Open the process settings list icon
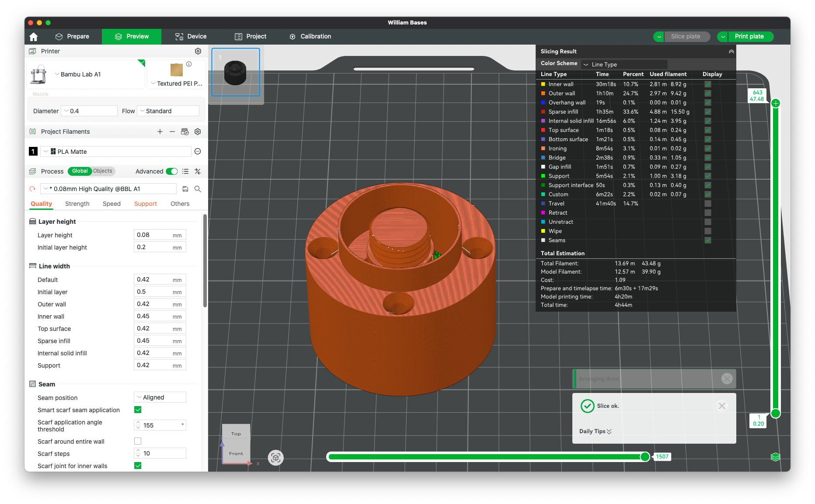This screenshot has height=504, width=815. pyautogui.click(x=185, y=171)
